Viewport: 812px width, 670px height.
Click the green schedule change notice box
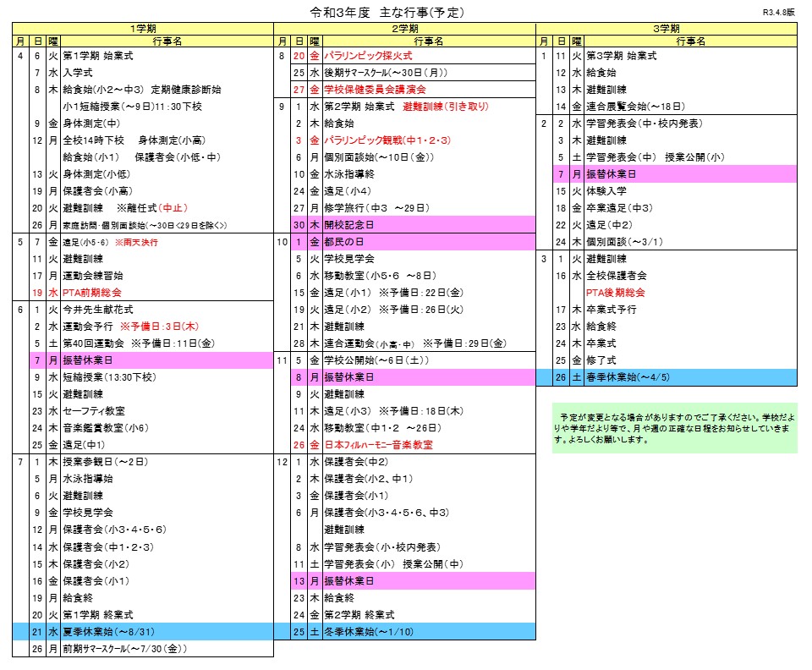(674, 427)
